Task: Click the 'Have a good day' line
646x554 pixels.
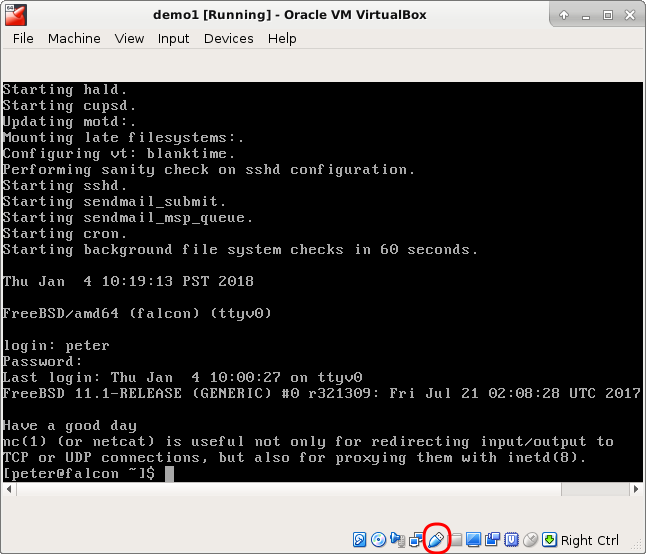Action: click(x=70, y=425)
